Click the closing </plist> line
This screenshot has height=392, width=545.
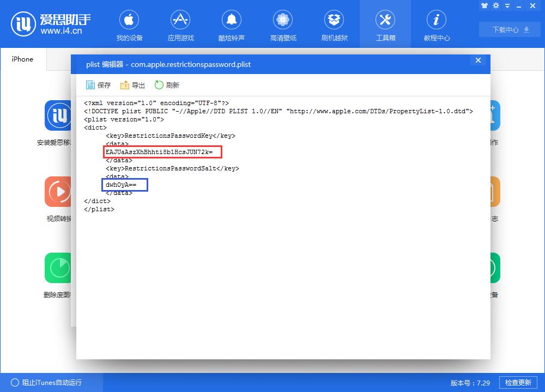coord(99,210)
